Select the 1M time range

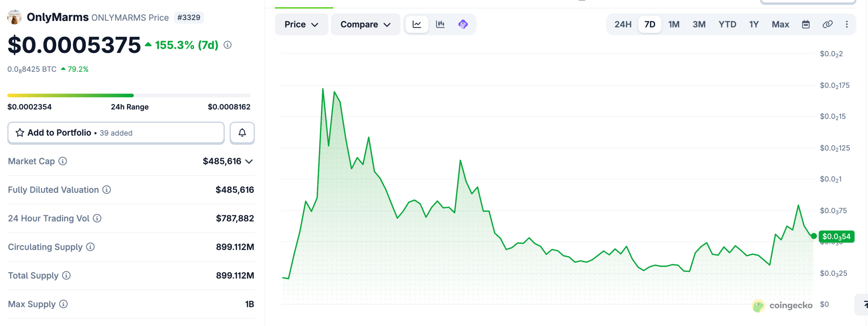pyautogui.click(x=674, y=24)
